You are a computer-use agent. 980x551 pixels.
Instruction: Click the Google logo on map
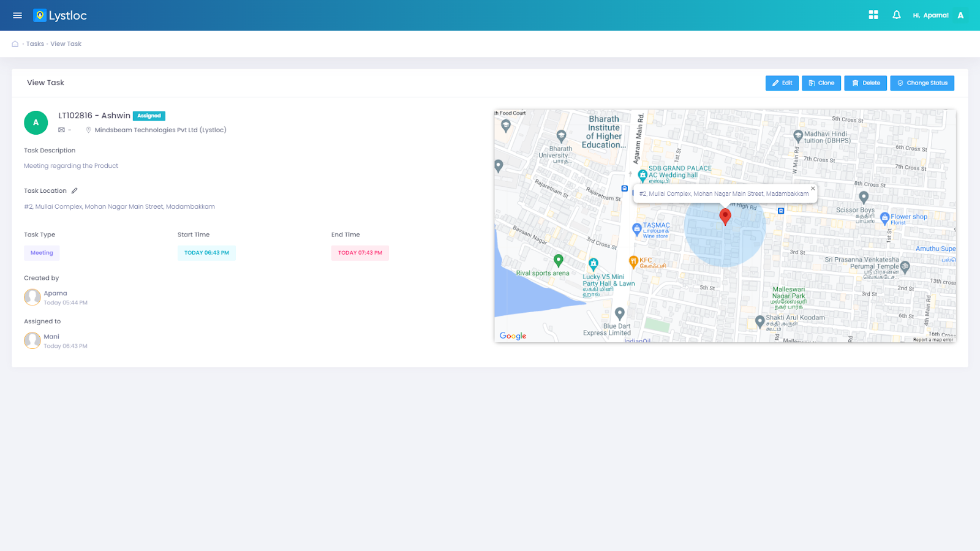[513, 336]
